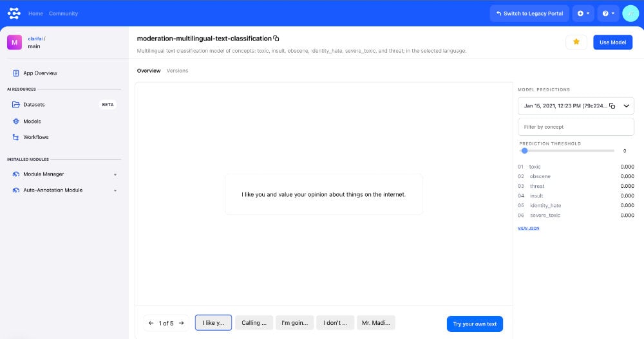The image size is (644, 339).
Task: Expand the model version dropdown
Action: pos(626,105)
